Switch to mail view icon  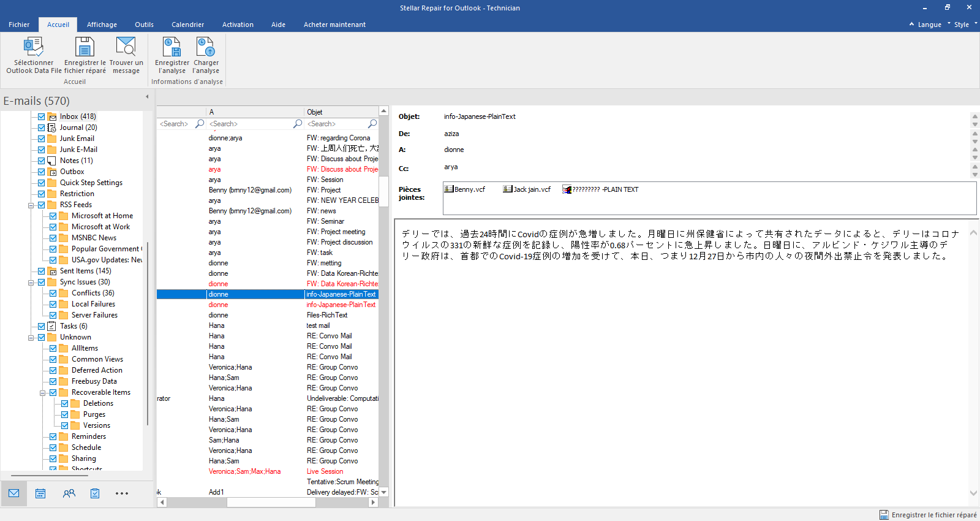13,493
